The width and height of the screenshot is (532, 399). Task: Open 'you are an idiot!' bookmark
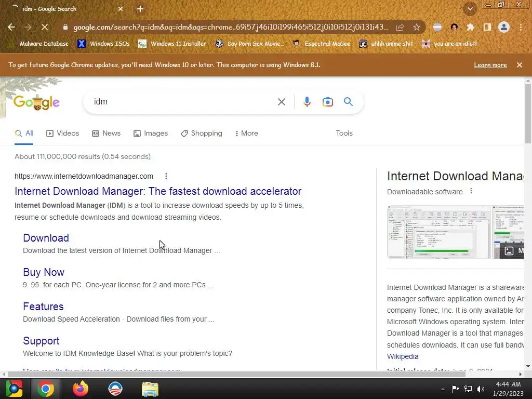449,44
